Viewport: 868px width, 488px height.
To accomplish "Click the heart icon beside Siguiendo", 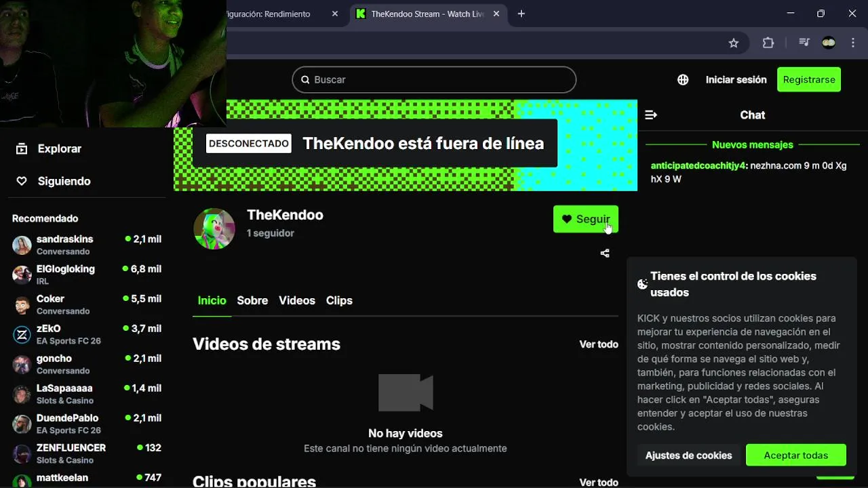I will (x=22, y=181).
